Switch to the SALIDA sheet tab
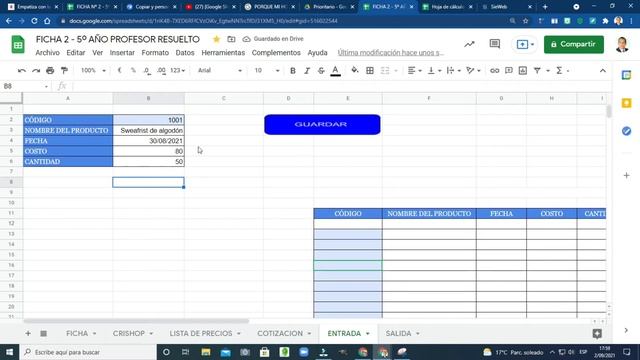This screenshot has width=640, height=360. tap(398, 333)
